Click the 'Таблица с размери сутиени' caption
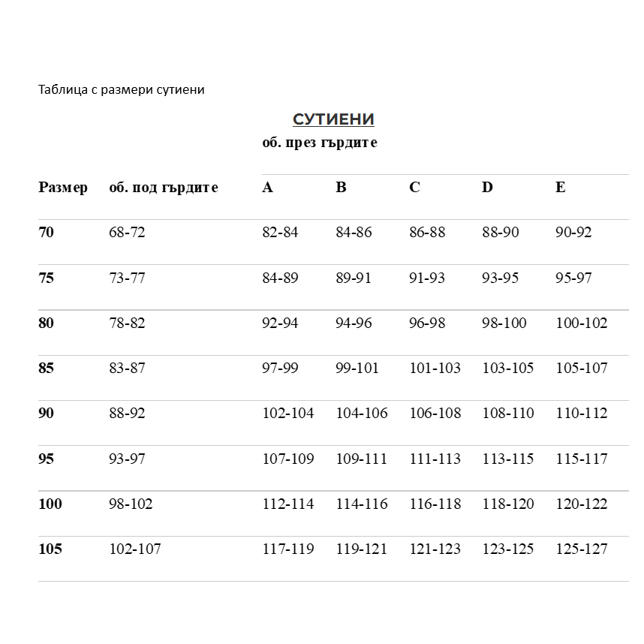Viewport: 644px width, 644px height. pyautogui.click(x=121, y=89)
